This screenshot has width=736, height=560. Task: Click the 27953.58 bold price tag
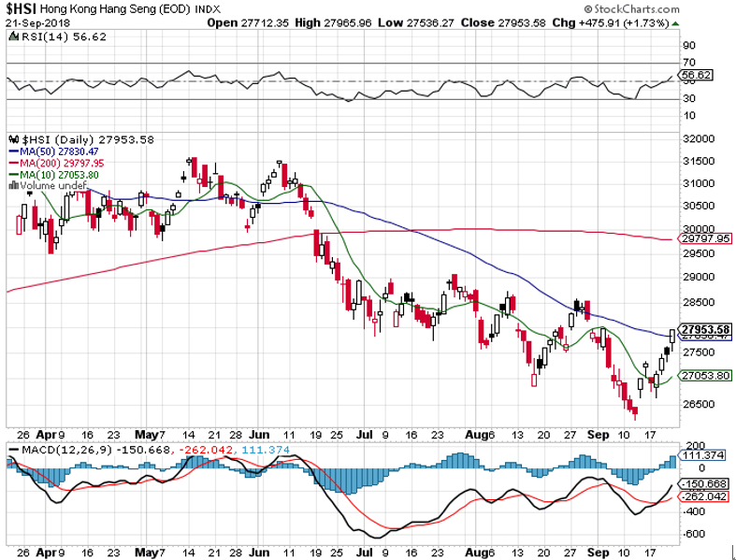705,329
